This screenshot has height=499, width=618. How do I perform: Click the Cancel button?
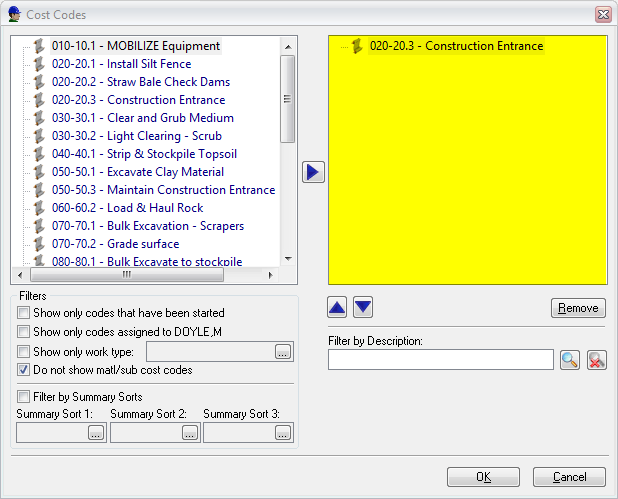coord(570,477)
